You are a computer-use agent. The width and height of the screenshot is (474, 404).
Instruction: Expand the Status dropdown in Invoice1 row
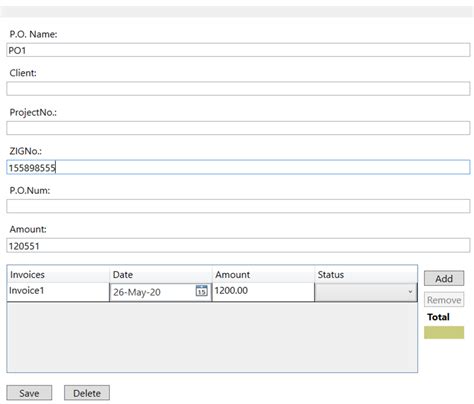[x=366, y=292]
